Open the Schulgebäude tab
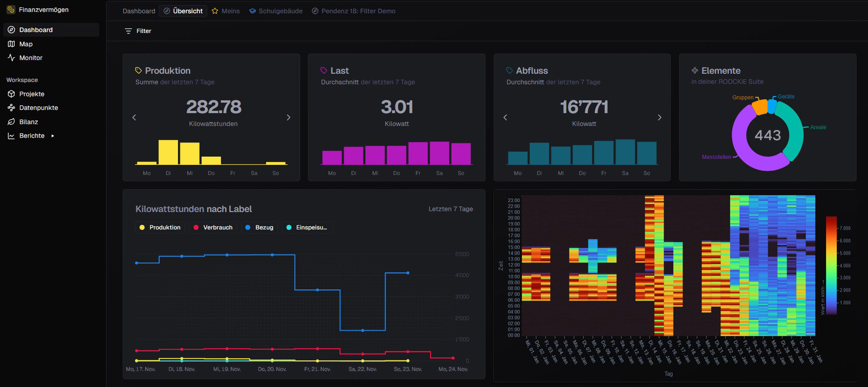 276,11
